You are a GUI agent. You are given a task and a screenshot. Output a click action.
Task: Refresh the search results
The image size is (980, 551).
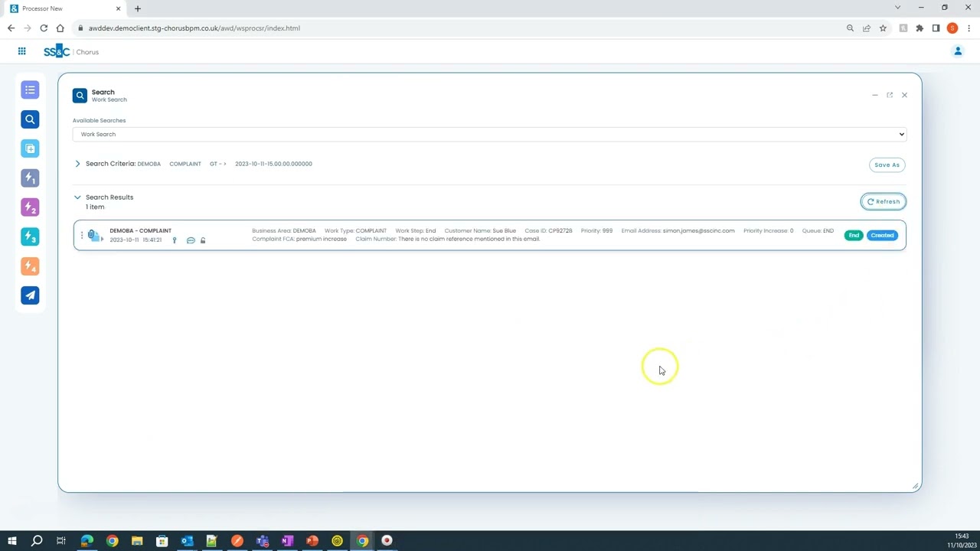click(x=884, y=201)
